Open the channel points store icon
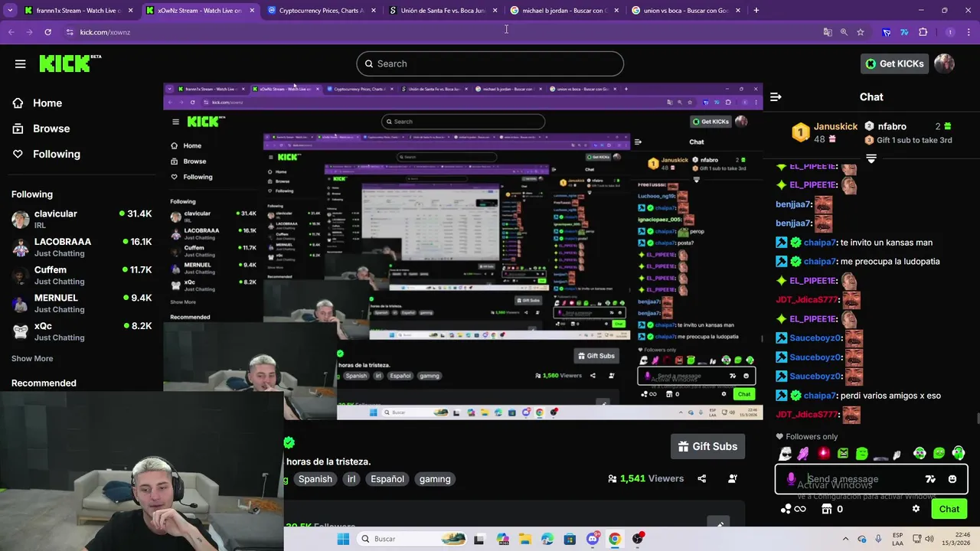 (826, 509)
